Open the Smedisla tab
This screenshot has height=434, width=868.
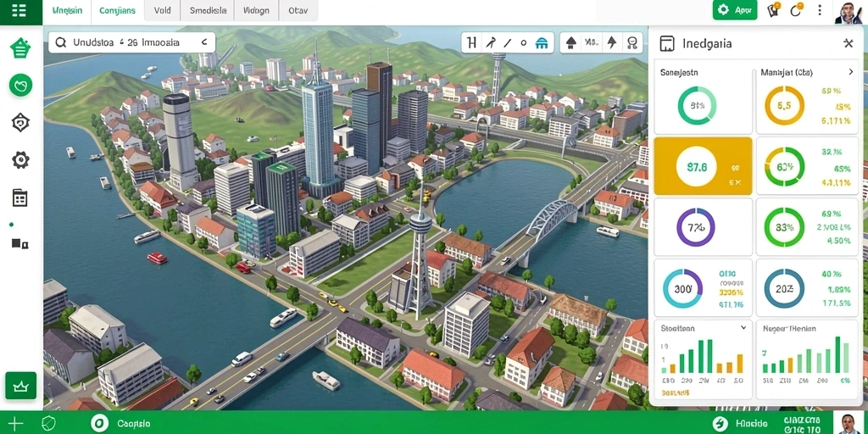[x=208, y=10]
